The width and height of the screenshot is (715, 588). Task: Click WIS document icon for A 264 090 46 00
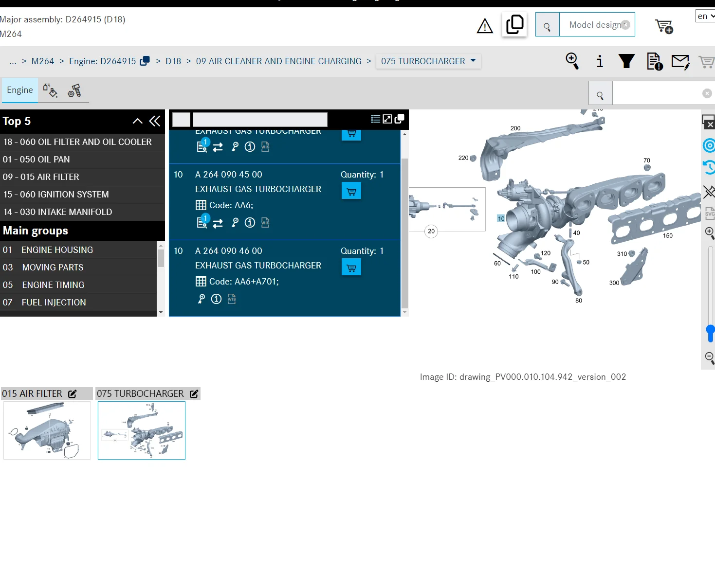pos(232,299)
